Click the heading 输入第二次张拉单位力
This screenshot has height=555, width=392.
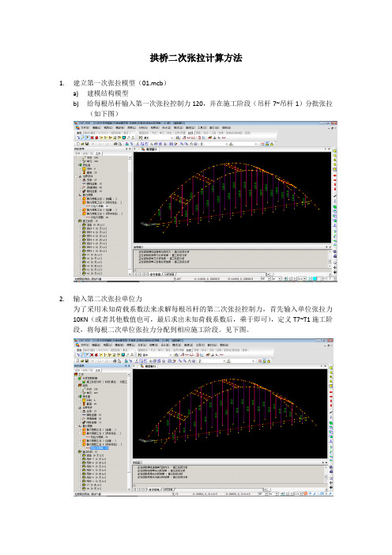[107, 299]
